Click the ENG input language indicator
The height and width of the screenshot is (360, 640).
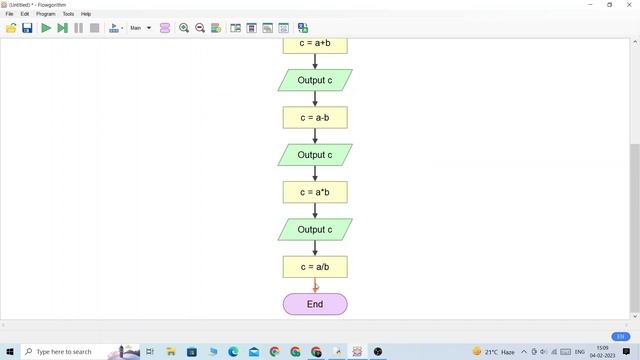coord(580,351)
